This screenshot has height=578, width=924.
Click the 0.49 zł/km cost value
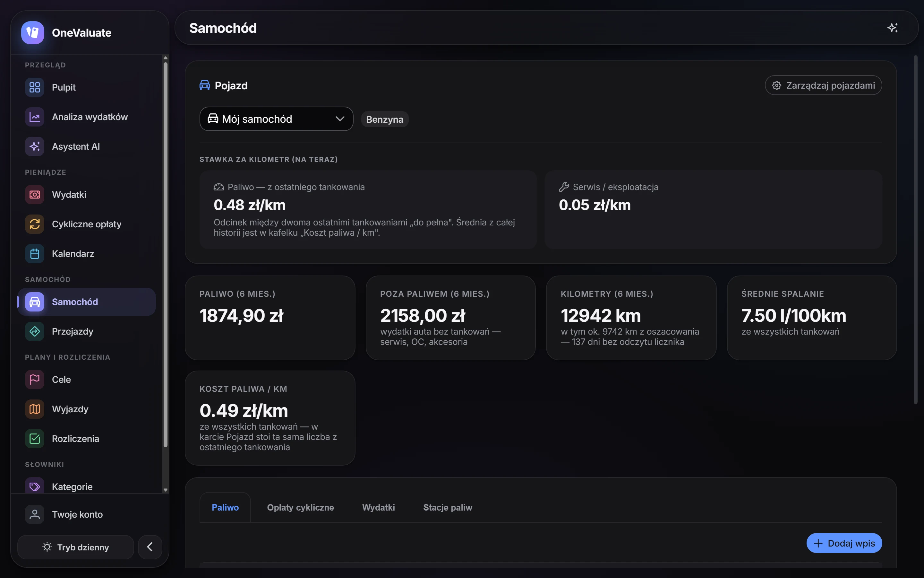tap(244, 411)
